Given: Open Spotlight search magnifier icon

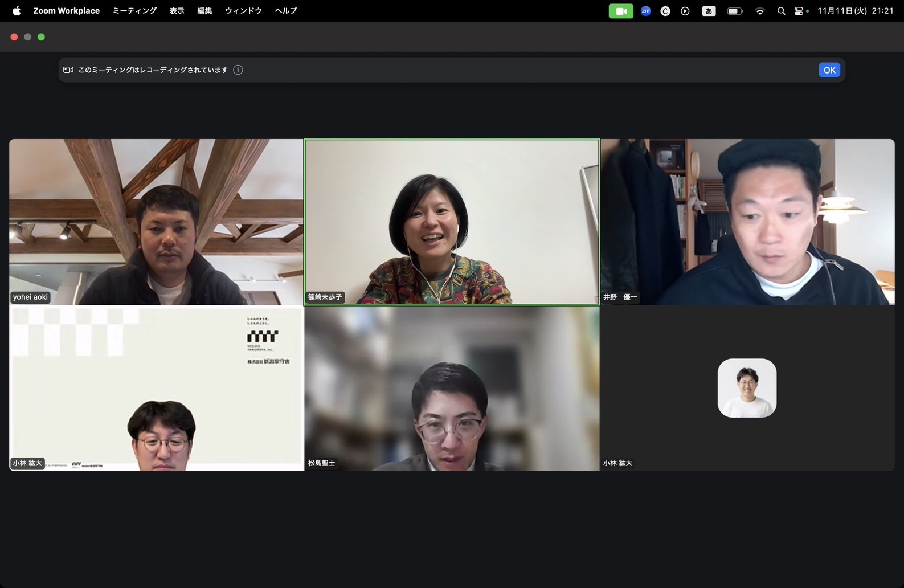Looking at the screenshot, I should click(781, 11).
